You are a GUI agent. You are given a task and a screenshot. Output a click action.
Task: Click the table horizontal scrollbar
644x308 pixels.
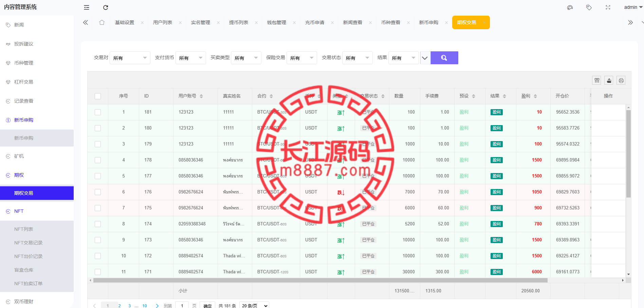(x=320, y=280)
